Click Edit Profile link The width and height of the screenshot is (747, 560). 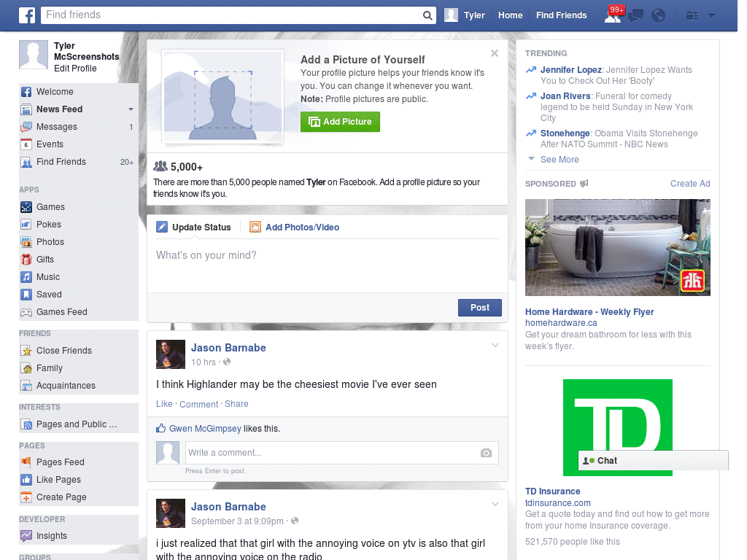(x=75, y=69)
